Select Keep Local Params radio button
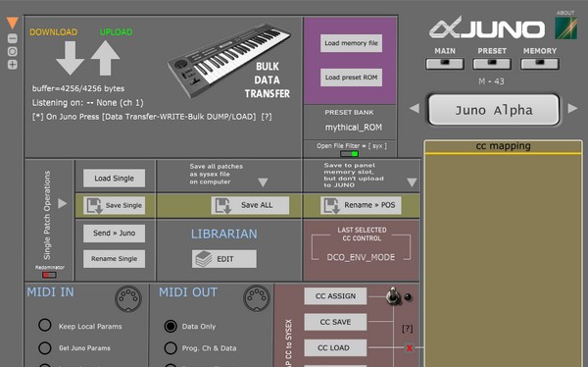The height and width of the screenshot is (367, 588). click(x=45, y=325)
